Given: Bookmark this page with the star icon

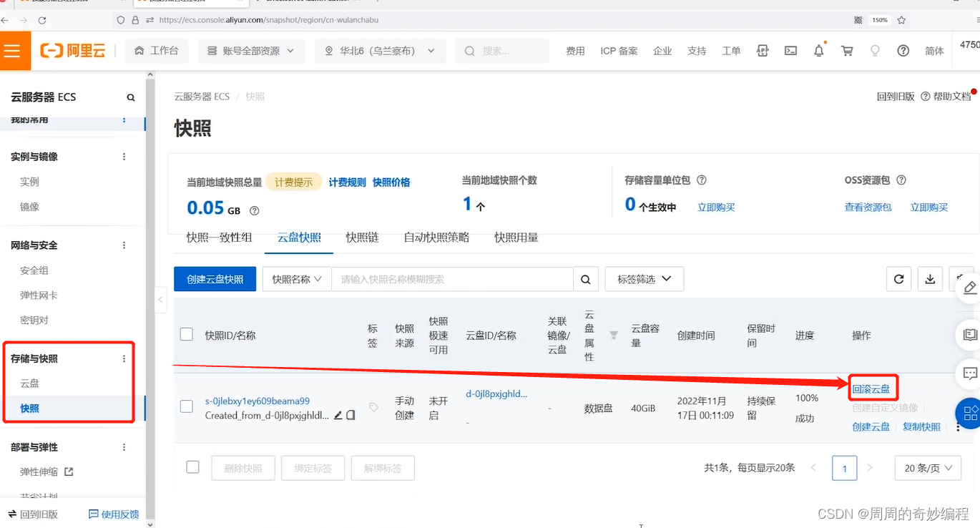Looking at the screenshot, I should tap(902, 20).
